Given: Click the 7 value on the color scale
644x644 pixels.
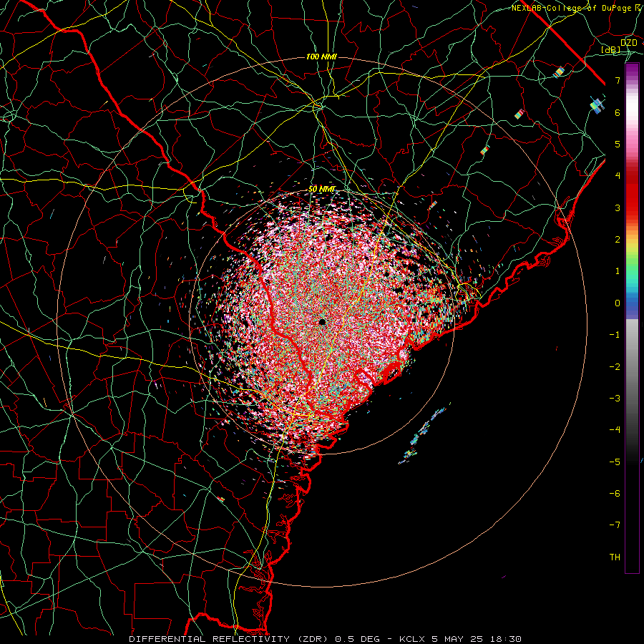Looking at the screenshot, I should (x=618, y=80).
